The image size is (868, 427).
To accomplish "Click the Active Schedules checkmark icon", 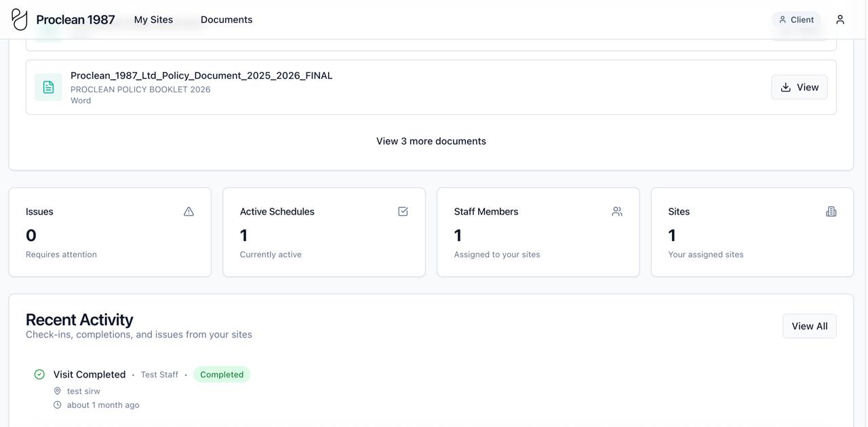I will tap(403, 212).
